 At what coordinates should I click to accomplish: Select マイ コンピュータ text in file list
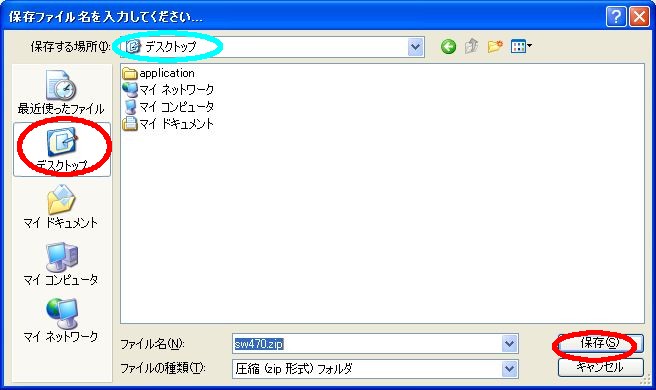(177, 107)
